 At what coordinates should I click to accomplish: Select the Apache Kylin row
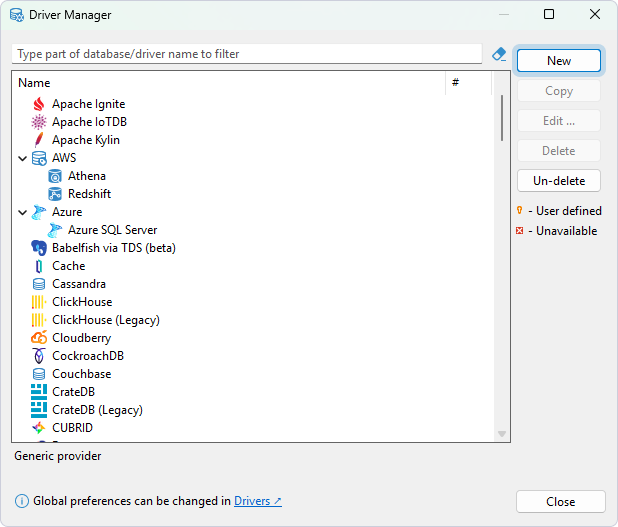[x=86, y=140]
